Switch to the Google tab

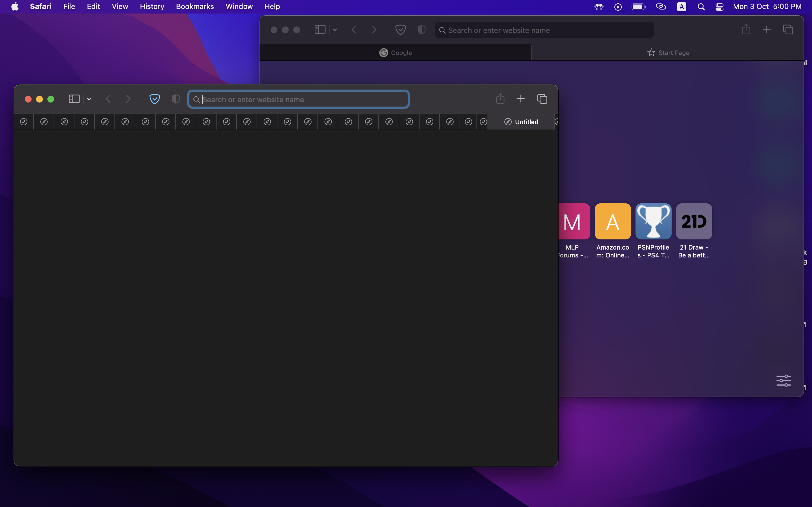pos(396,53)
